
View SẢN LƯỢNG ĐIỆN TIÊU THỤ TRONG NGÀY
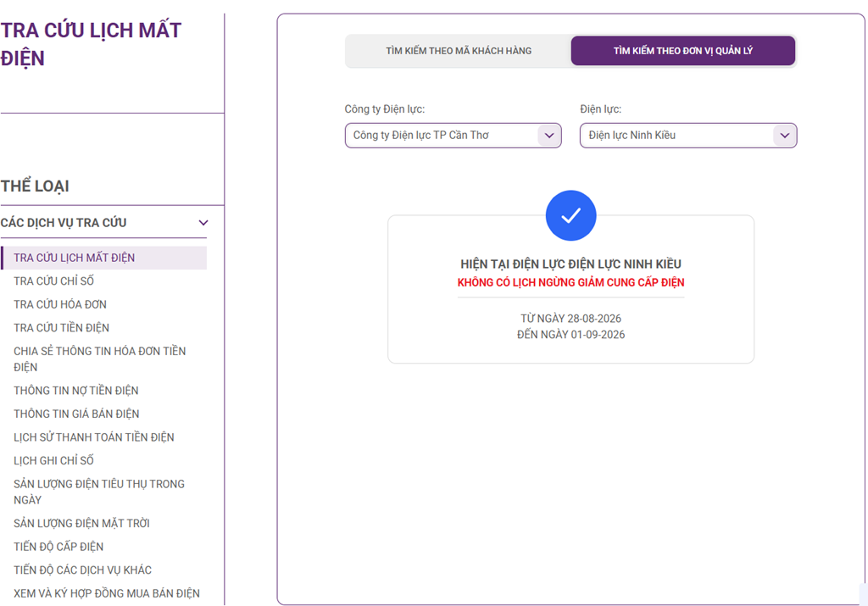99,492
